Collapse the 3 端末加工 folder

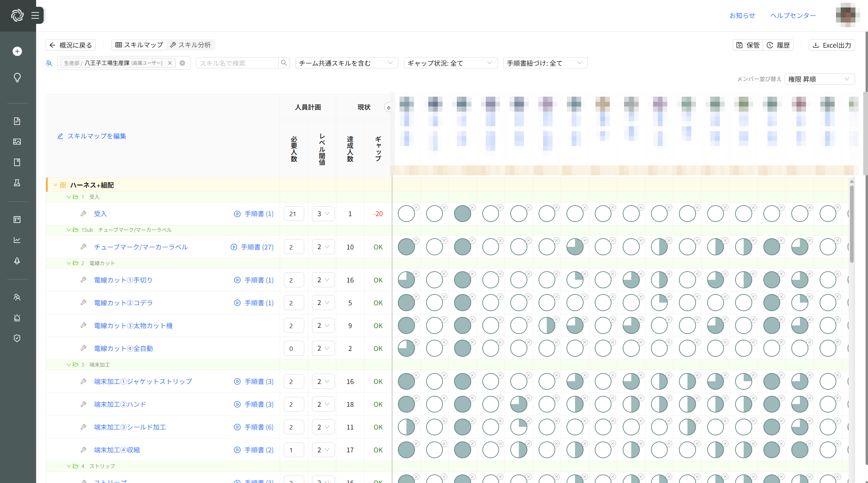(69, 365)
